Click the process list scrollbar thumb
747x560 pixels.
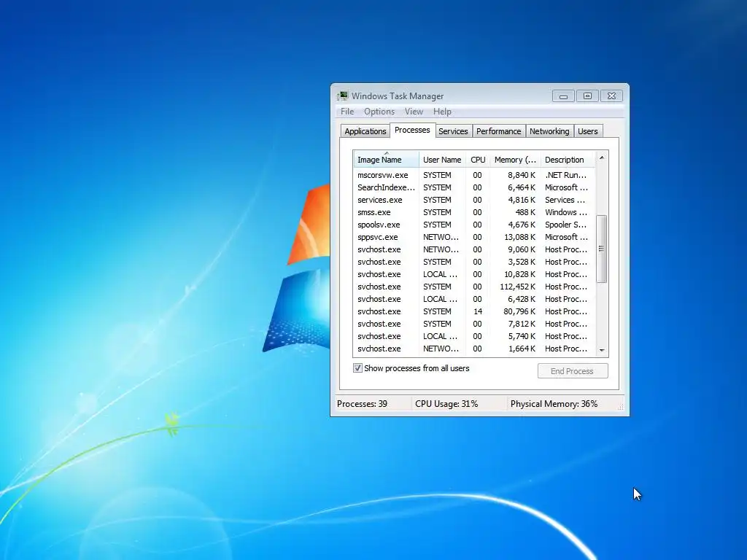[x=602, y=249]
